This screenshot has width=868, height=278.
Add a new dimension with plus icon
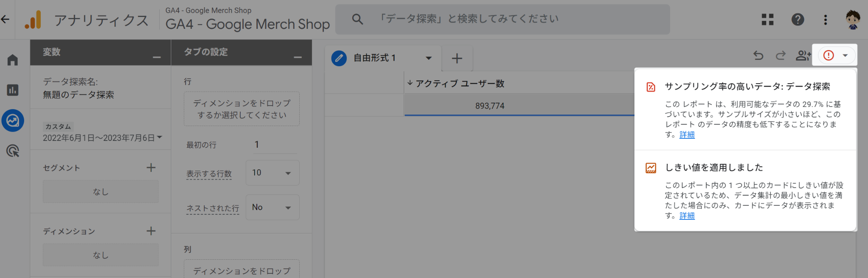click(x=151, y=231)
